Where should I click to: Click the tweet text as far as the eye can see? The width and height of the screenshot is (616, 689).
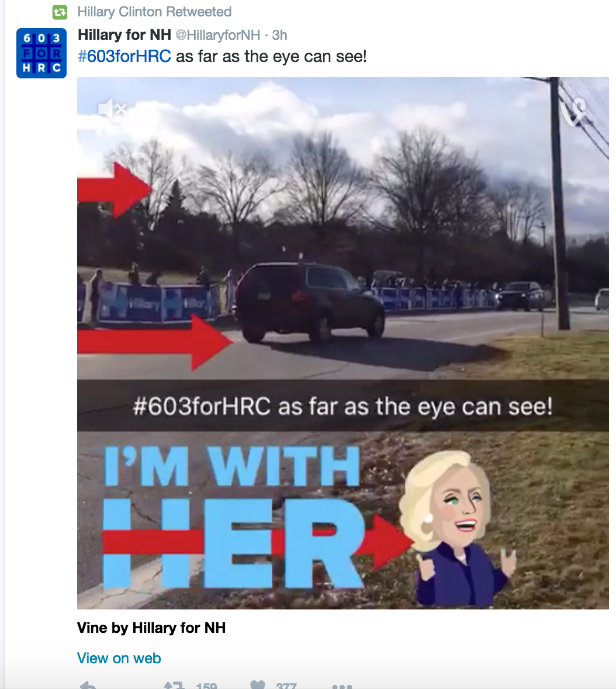coord(271,56)
